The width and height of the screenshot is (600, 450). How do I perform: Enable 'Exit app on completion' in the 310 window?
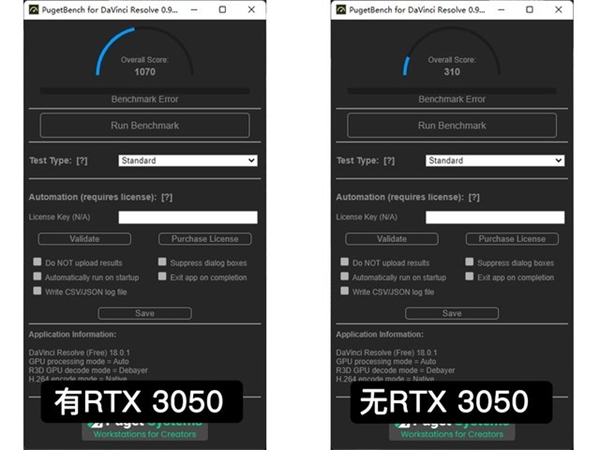point(469,277)
